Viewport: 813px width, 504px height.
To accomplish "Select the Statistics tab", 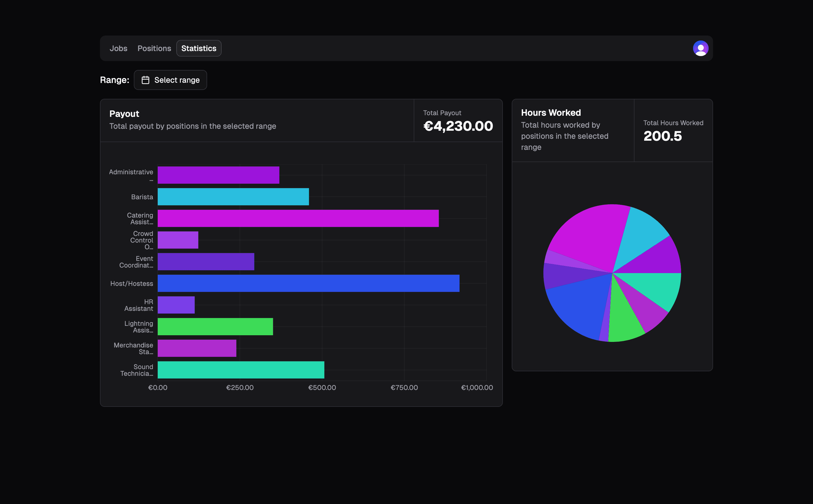I will pos(199,48).
